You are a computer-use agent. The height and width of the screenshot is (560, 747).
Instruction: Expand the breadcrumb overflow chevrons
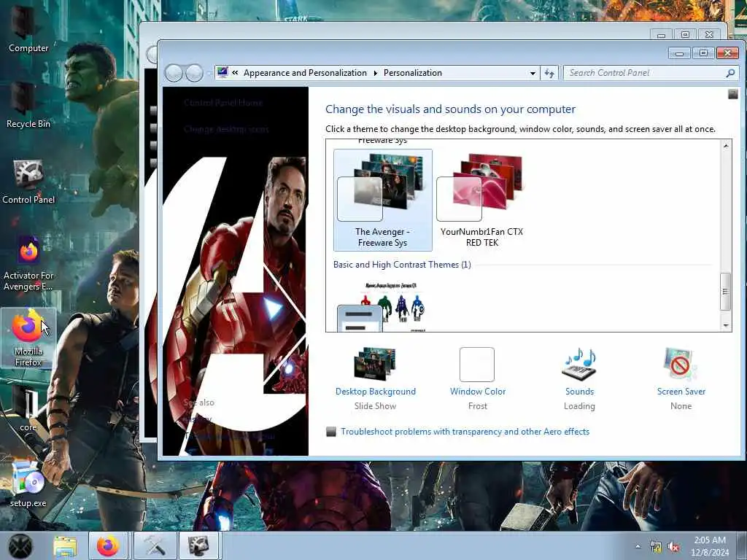coord(235,73)
